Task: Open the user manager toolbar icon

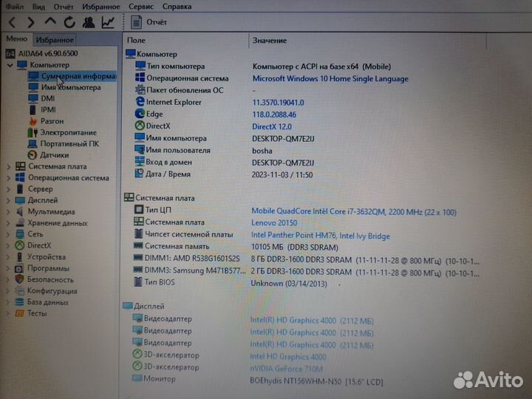Action: point(89,22)
